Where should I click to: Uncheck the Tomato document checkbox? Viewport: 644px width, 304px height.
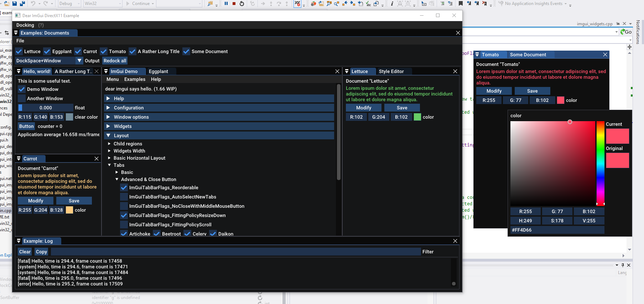tap(104, 51)
